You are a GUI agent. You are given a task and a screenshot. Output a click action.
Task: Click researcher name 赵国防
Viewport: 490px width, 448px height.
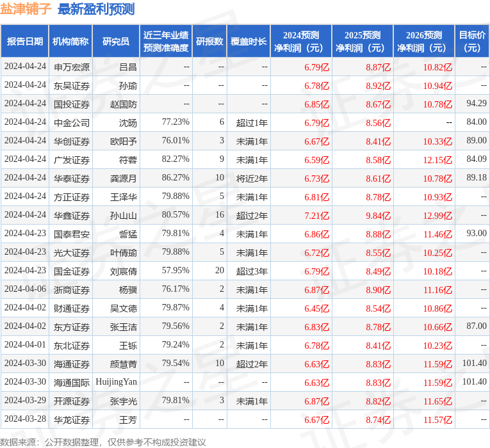[x=124, y=104]
